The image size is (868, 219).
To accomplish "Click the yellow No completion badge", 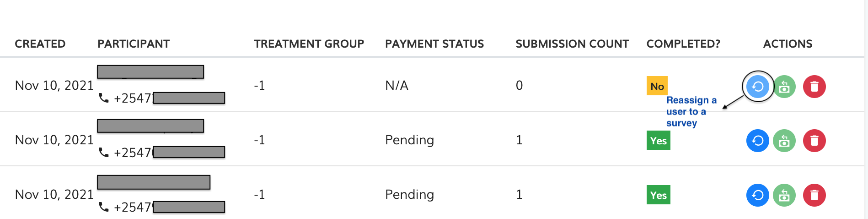I will [657, 86].
